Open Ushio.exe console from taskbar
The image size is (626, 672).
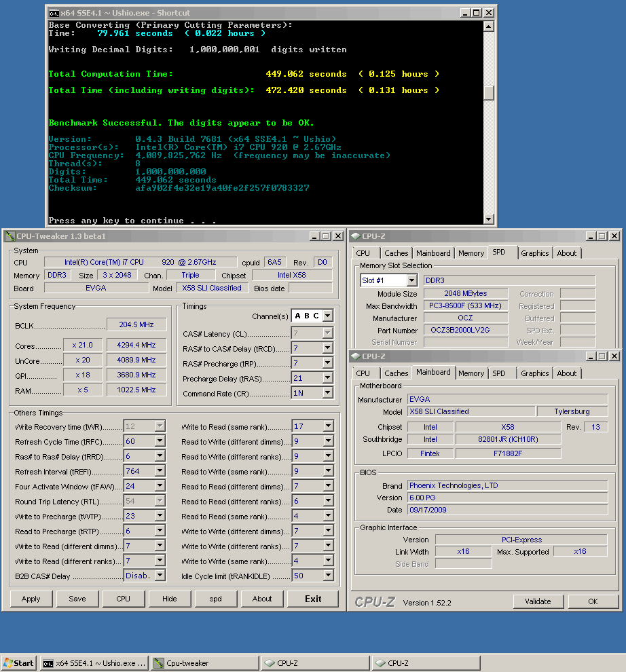94,663
